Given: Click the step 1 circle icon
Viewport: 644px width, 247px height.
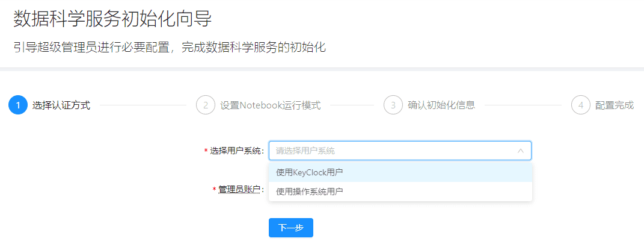Looking at the screenshot, I should pyautogui.click(x=18, y=105).
